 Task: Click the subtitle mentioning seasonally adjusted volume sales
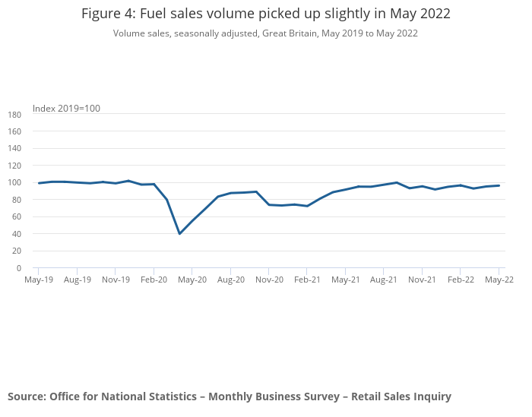click(265, 33)
